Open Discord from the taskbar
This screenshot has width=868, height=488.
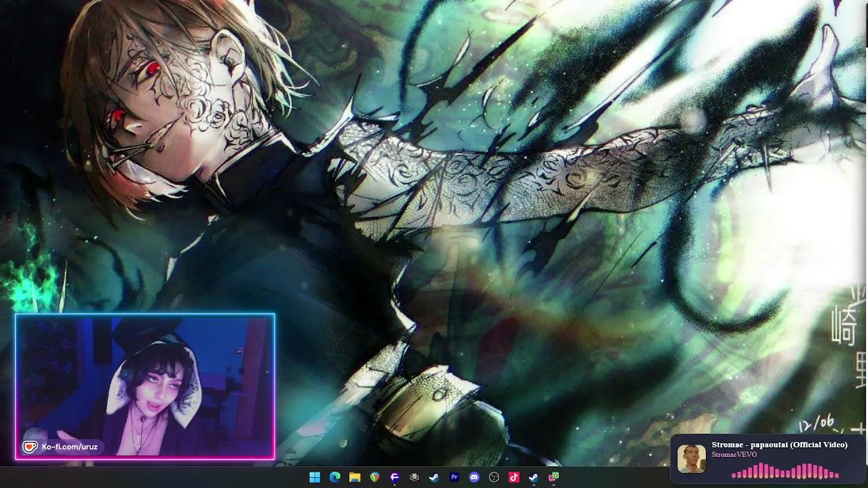coord(474,477)
